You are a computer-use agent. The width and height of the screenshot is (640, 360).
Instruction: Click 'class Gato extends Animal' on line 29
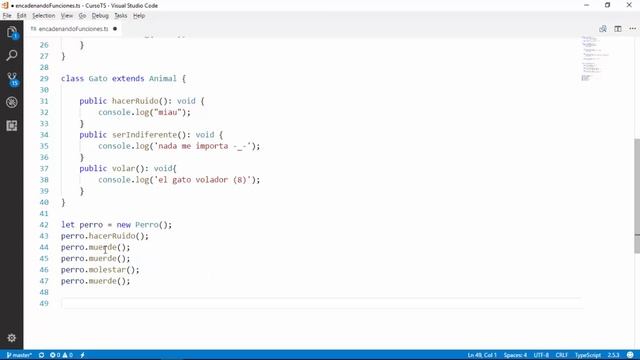(119, 78)
